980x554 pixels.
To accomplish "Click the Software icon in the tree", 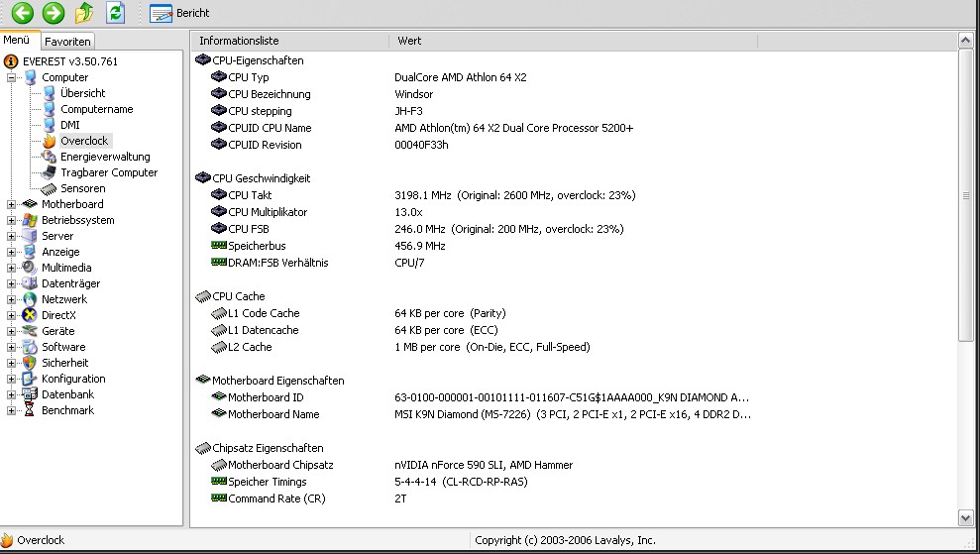I will point(30,347).
